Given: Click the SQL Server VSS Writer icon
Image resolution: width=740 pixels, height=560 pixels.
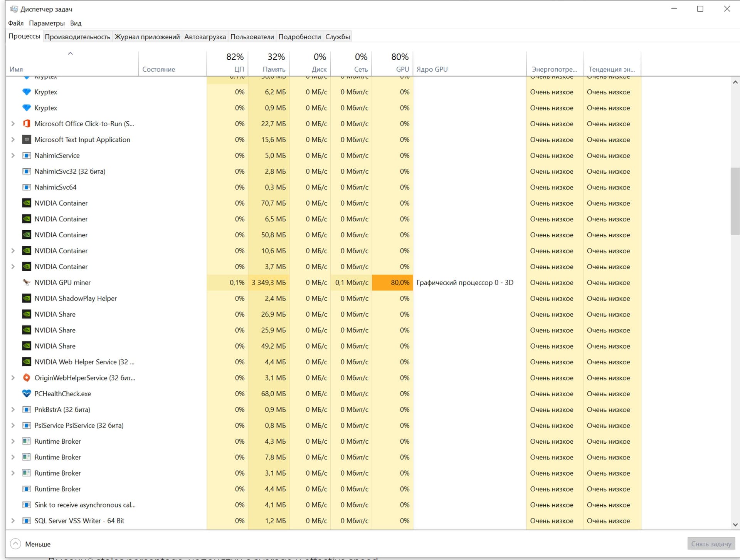Looking at the screenshot, I should pyautogui.click(x=27, y=520).
